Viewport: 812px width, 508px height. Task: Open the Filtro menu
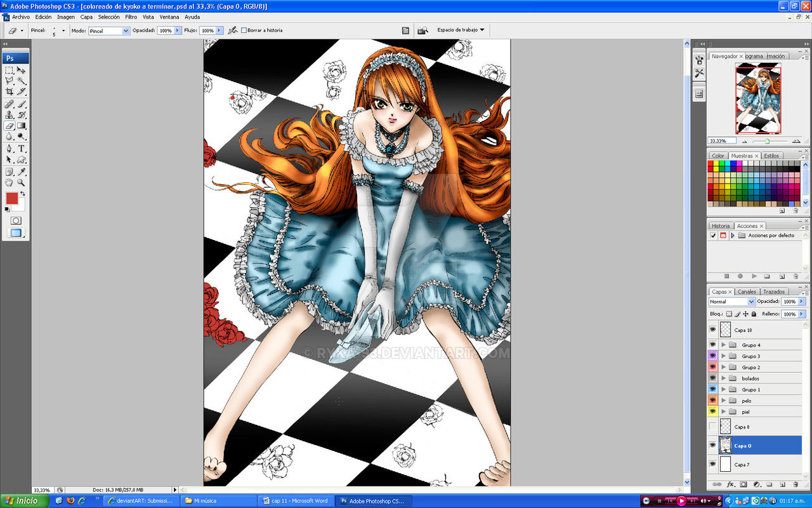(131, 17)
